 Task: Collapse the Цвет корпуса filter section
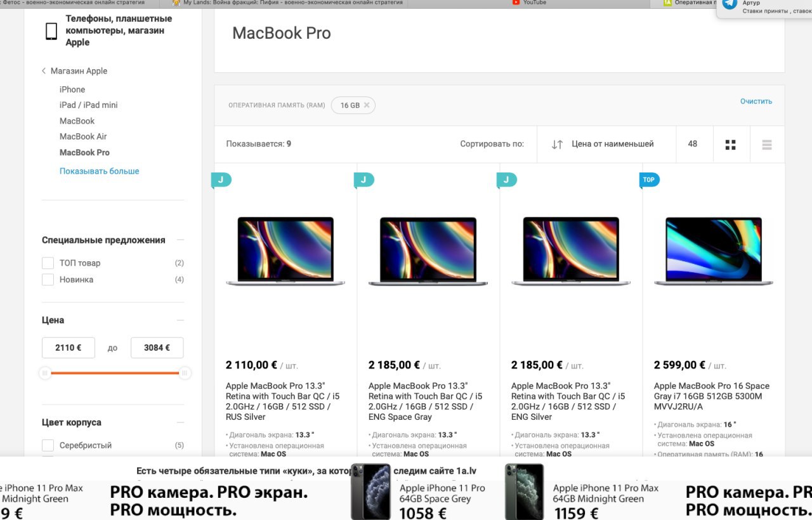(x=180, y=422)
